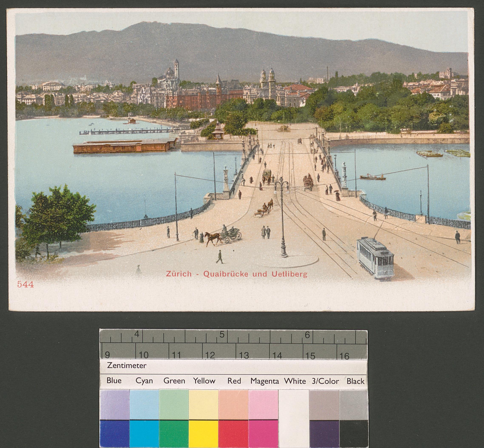Click the 'Cyan' label on color chart
Viewport: 484px width, 448px height.
[144, 381]
